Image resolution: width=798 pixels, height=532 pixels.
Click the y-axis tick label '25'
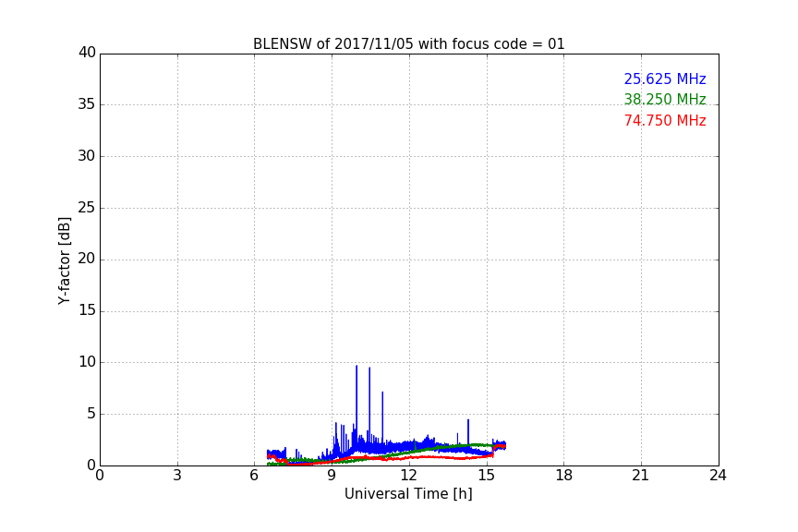click(87, 208)
